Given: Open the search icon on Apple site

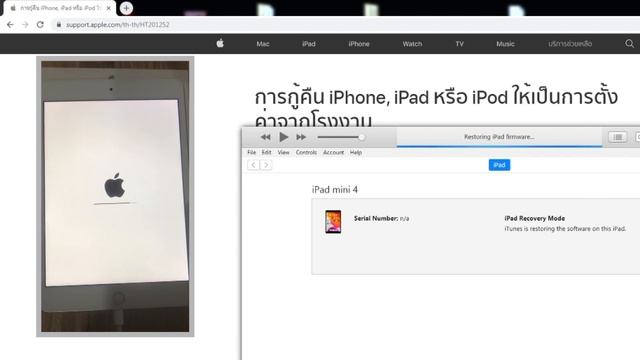Looking at the screenshot, I should (629, 44).
